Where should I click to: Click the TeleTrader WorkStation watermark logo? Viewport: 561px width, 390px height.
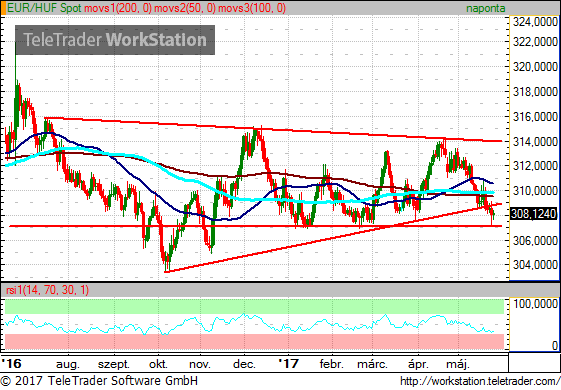[115, 40]
